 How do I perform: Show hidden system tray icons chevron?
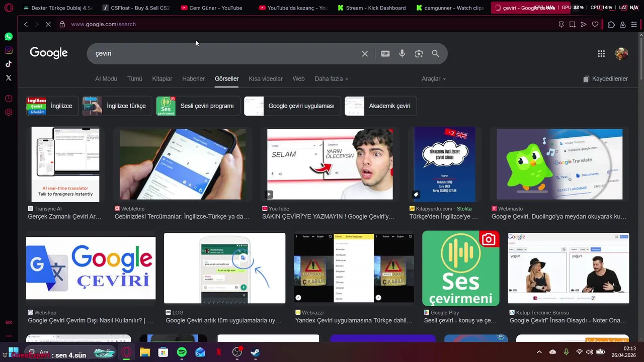tap(539, 352)
